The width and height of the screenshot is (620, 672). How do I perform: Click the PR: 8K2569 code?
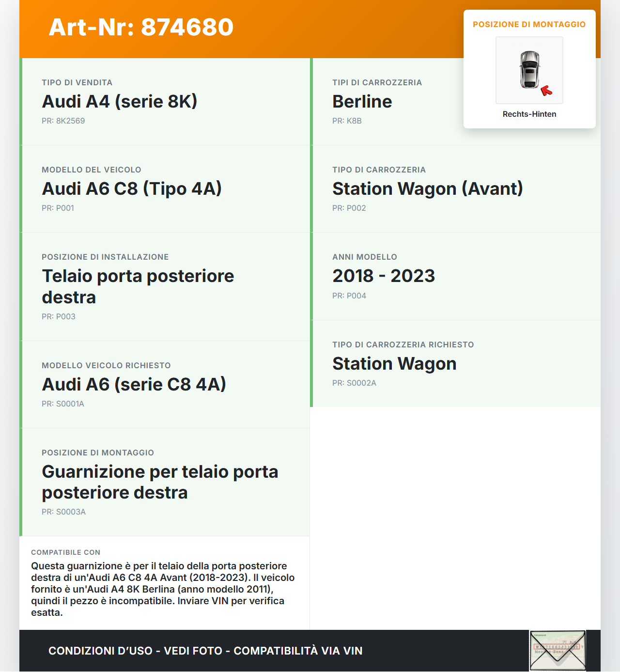[x=63, y=121]
